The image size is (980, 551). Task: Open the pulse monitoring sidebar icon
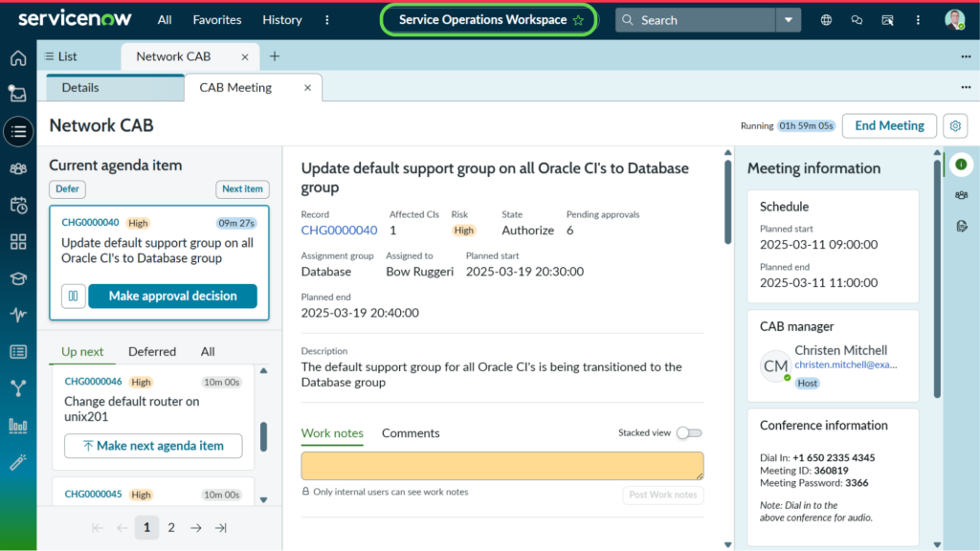18,314
